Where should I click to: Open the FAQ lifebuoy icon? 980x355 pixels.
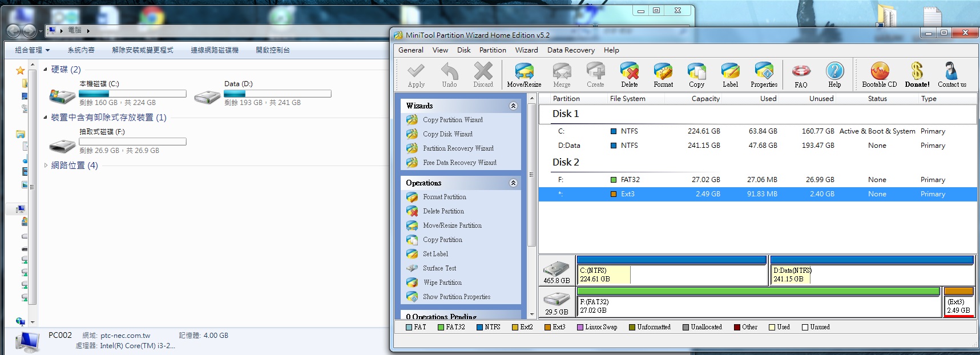(801, 75)
